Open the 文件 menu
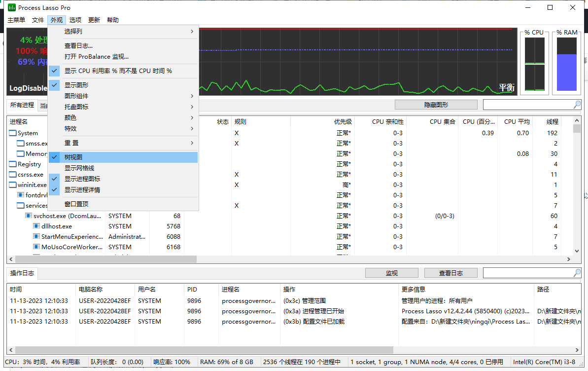The image size is (588, 371). click(x=37, y=20)
